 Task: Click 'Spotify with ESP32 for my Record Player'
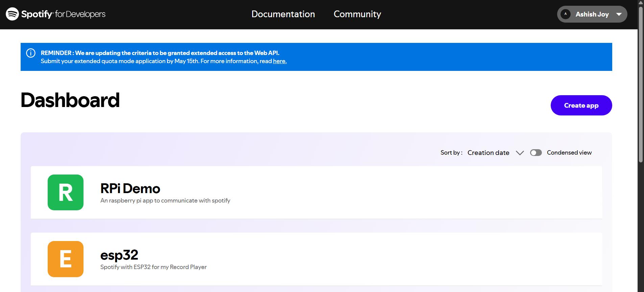[x=153, y=267]
